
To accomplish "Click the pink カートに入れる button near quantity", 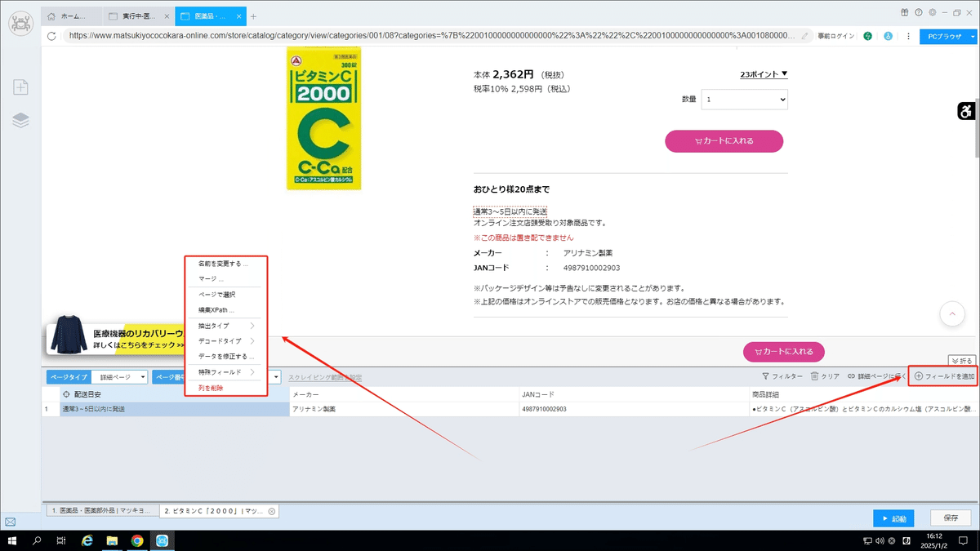I will (724, 140).
